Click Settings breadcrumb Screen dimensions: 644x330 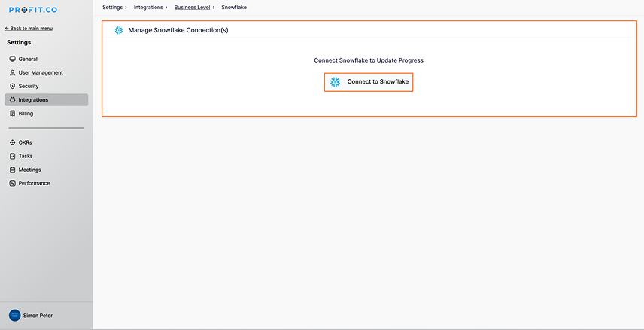(x=112, y=7)
